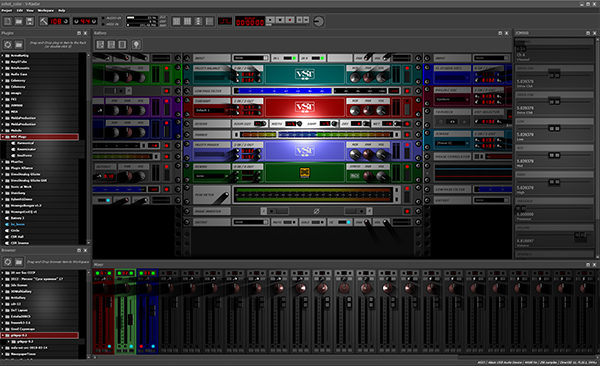The width and height of the screenshot is (600, 366).
Task: Click the yellow logo on the green rack module
Action: coord(305,173)
